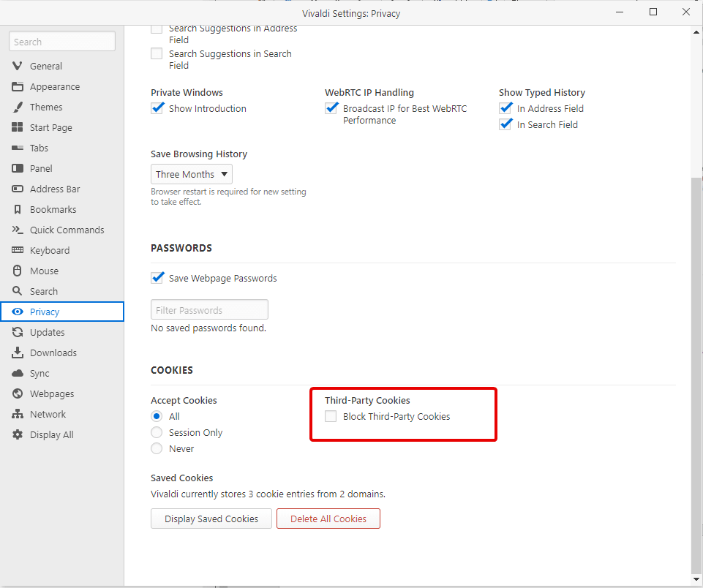Click the settings Search input field
This screenshot has width=703, height=588.
(62, 42)
